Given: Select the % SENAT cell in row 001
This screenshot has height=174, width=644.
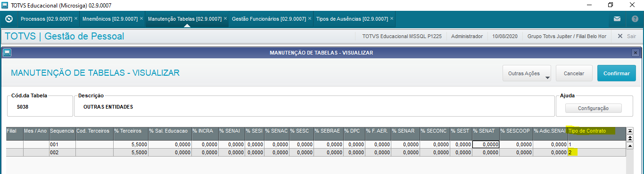Looking at the screenshot, I should (x=486, y=144).
